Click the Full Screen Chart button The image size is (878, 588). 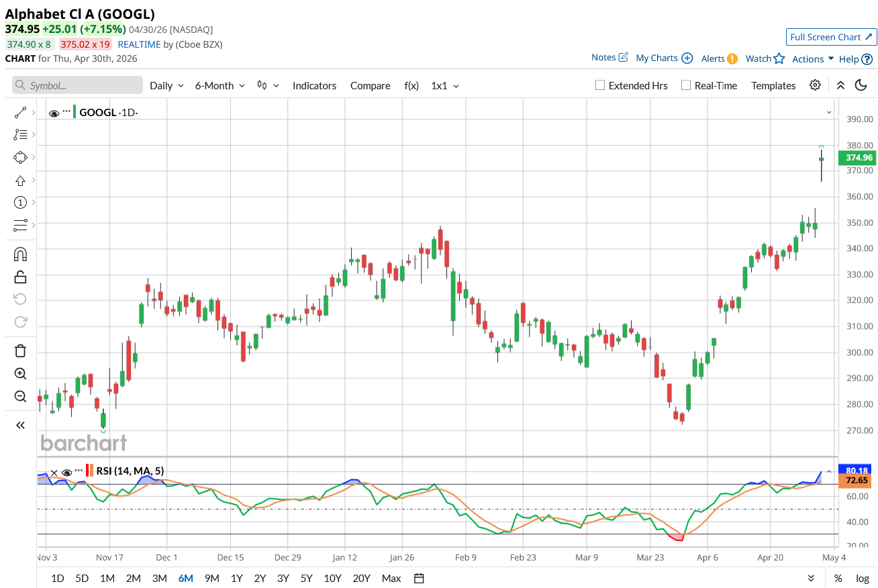click(831, 37)
